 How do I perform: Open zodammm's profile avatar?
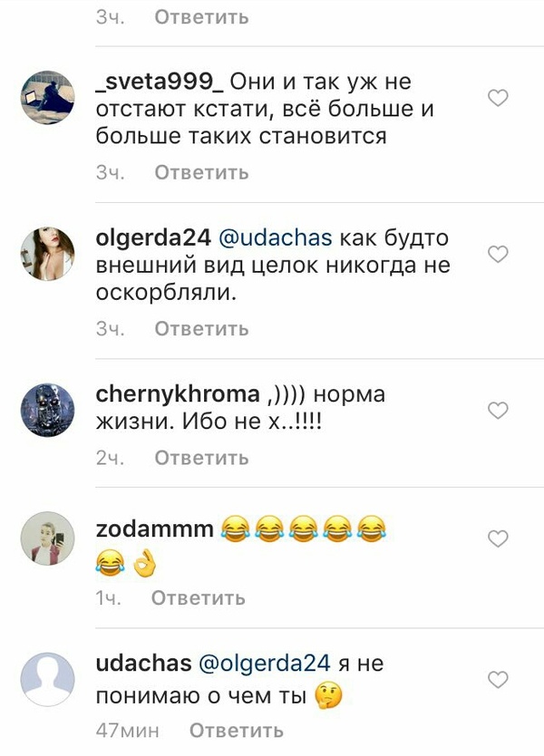point(47,538)
